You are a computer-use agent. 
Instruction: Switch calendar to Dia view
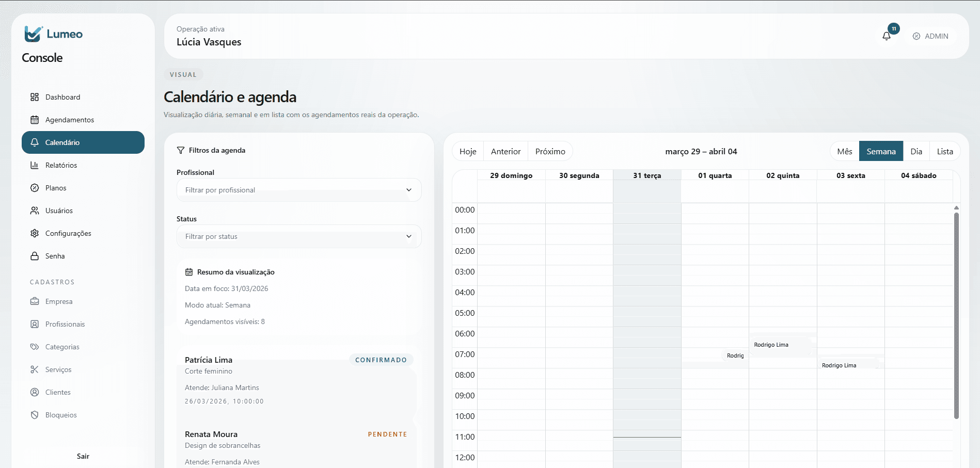pyautogui.click(x=916, y=151)
